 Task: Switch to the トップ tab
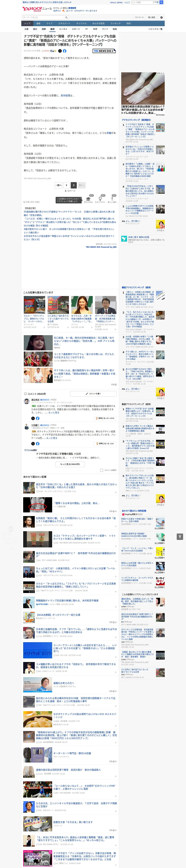pos(27,23)
